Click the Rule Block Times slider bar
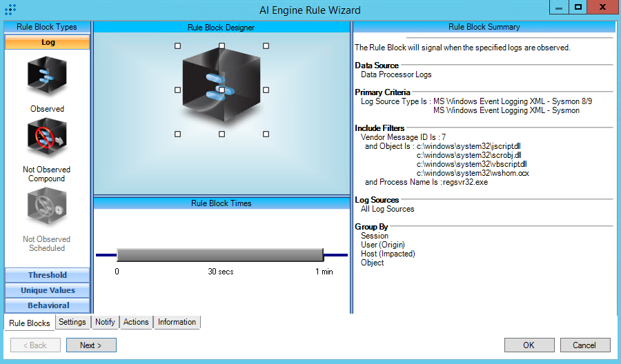The height and width of the screenshot is (364, 621). click(220, 254)
